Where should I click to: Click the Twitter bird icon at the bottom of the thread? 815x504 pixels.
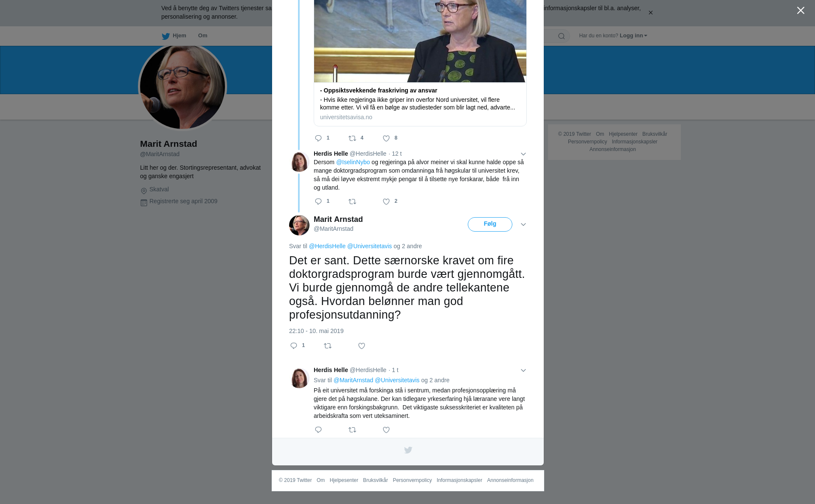tap(408, 450)
